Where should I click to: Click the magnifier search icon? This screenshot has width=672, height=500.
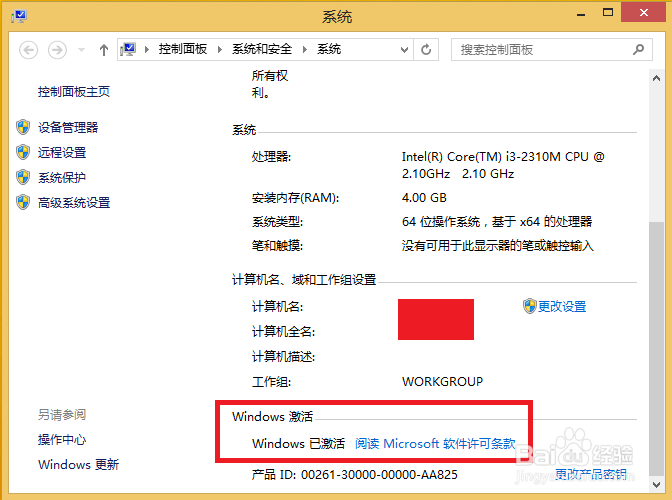[639, 50]
